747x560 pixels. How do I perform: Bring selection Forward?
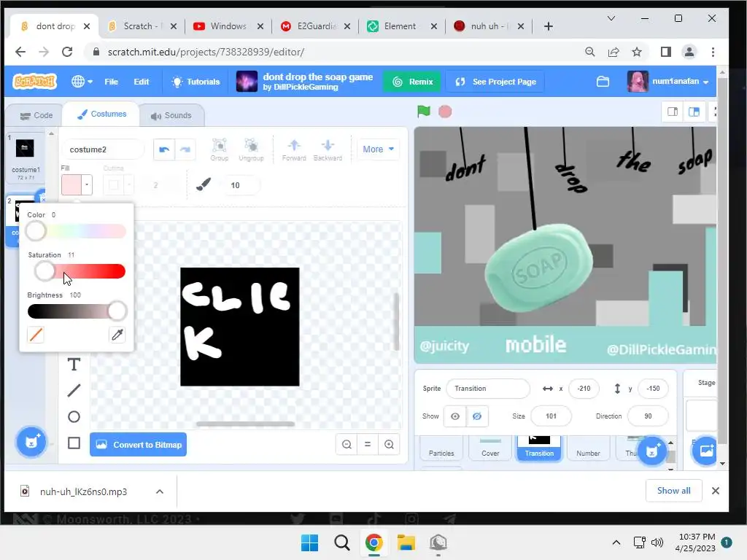294,149
